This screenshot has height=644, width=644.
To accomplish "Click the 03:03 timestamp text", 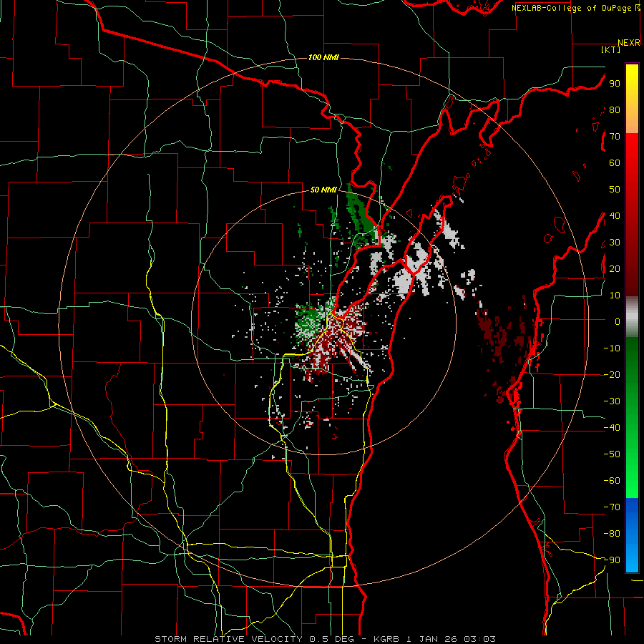I will click(x=479, y=639).
